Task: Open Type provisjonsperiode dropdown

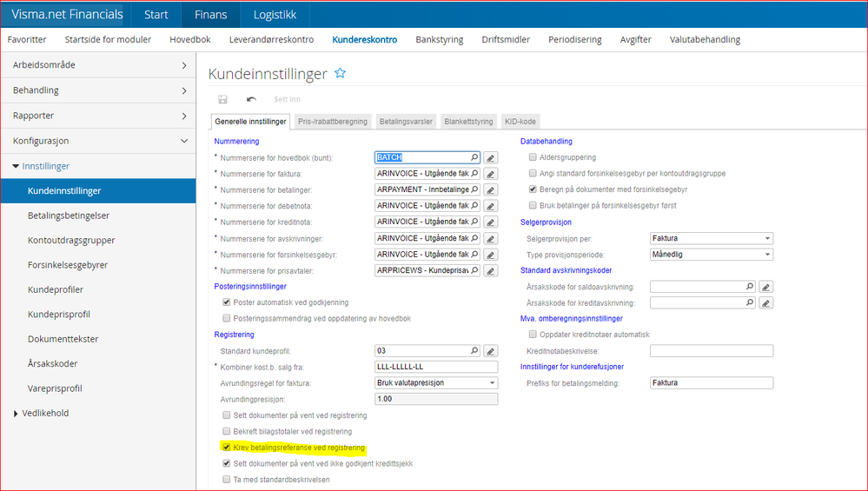Action: click(712, 254)
